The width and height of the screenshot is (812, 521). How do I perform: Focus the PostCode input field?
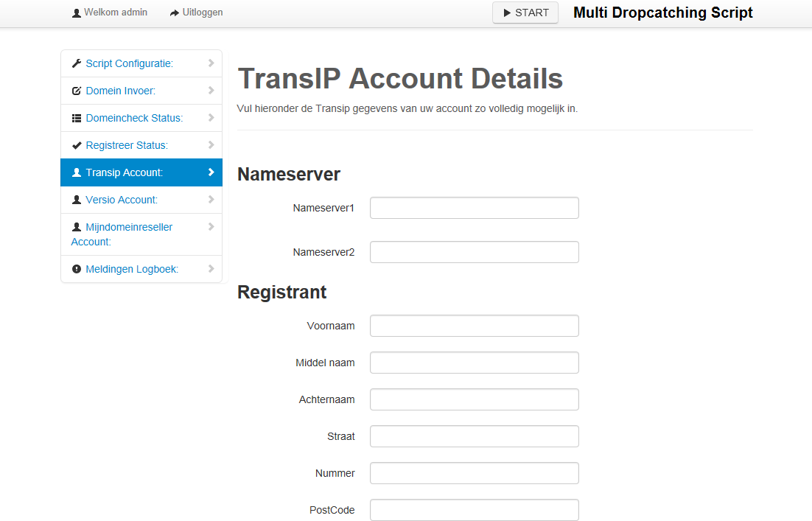point(474,510)
